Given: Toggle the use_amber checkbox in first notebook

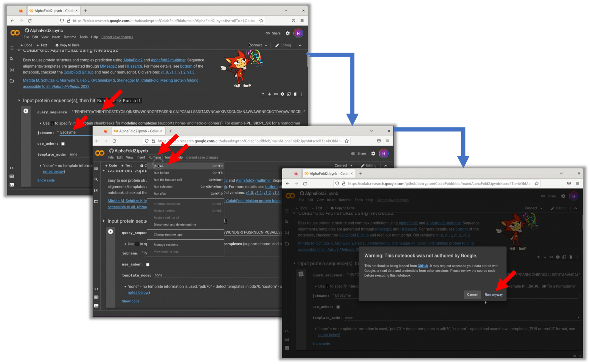Looking at the screenshot, I should (63, 144).
